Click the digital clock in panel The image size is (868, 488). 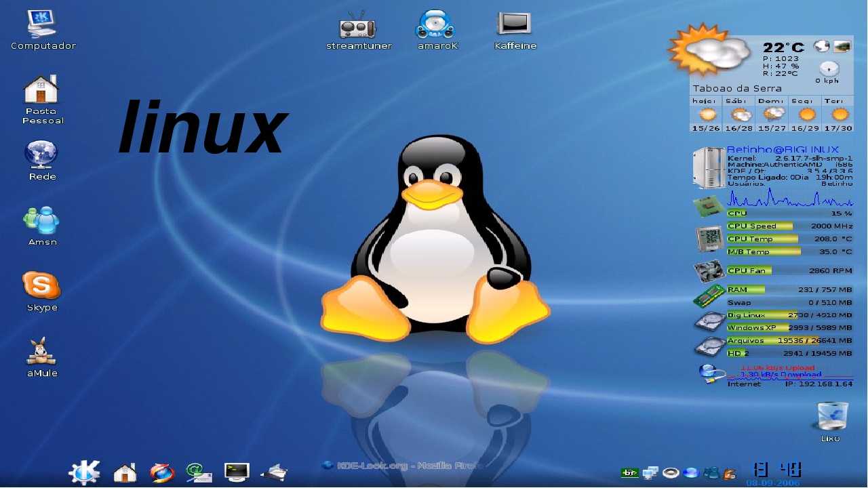click(x=778, y=469)
